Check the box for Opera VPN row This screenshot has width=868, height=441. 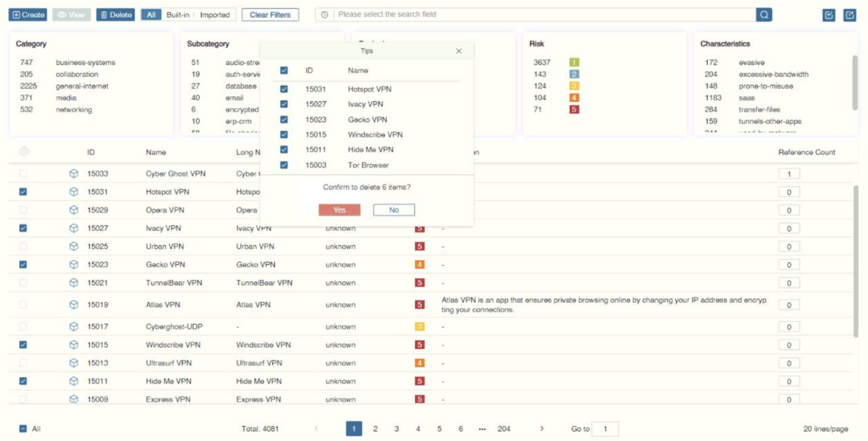[x=23, y=210]
